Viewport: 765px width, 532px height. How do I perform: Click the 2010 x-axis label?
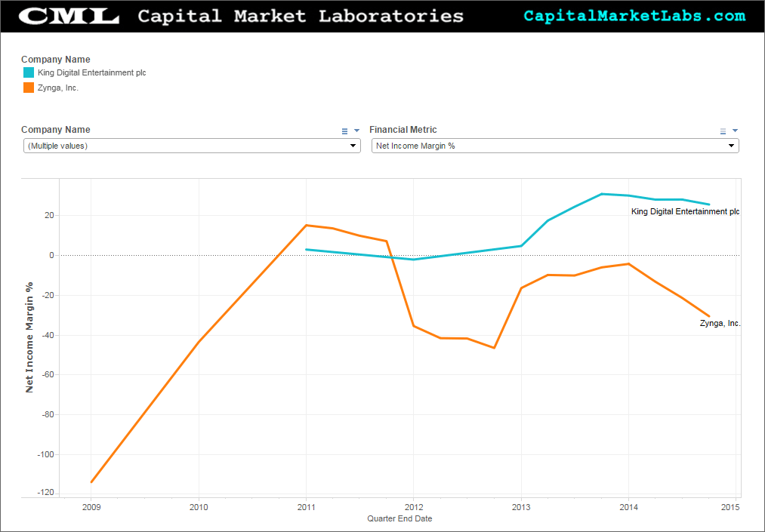coord(199,507)
